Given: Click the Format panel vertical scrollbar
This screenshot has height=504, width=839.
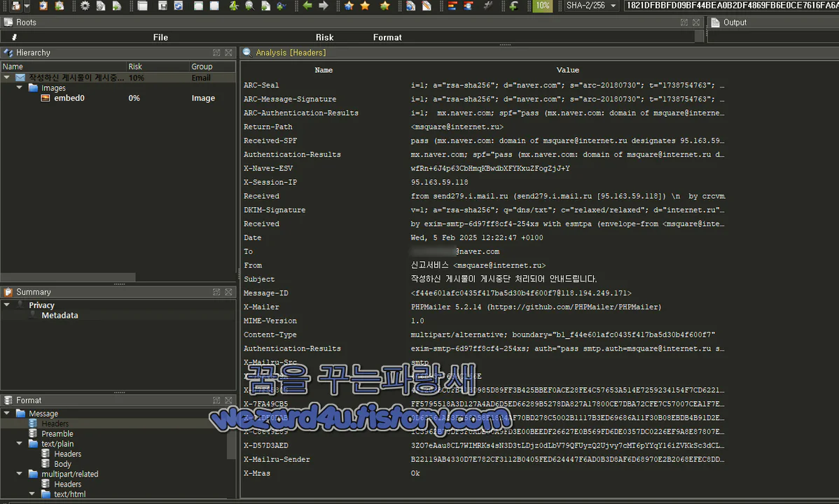Looking at the screenshot, I should (231, 445).
